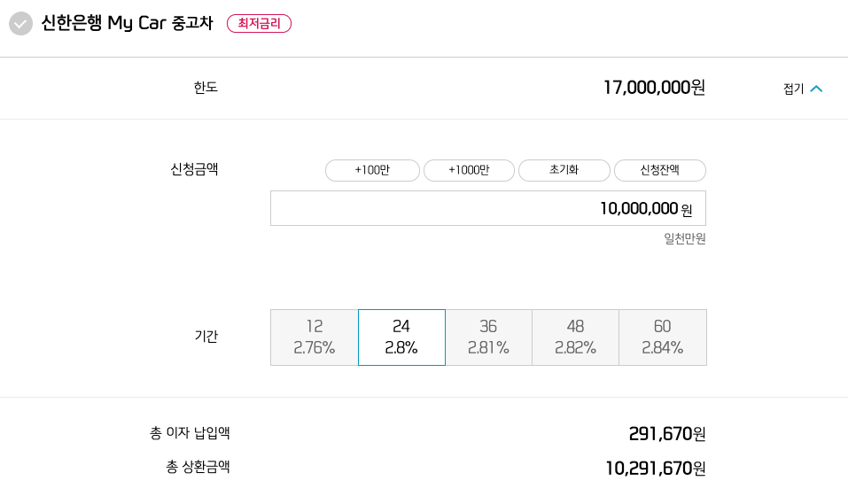Click the 한도 row label
This screenshot has height=504, width=848.
pyautogui.click(x=206, y=88)
